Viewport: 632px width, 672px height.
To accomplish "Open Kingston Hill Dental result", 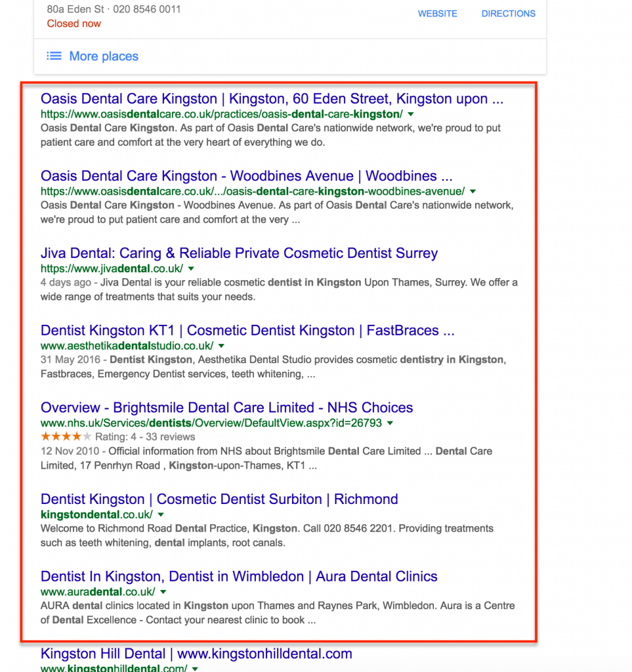I will tap(196, 654).
